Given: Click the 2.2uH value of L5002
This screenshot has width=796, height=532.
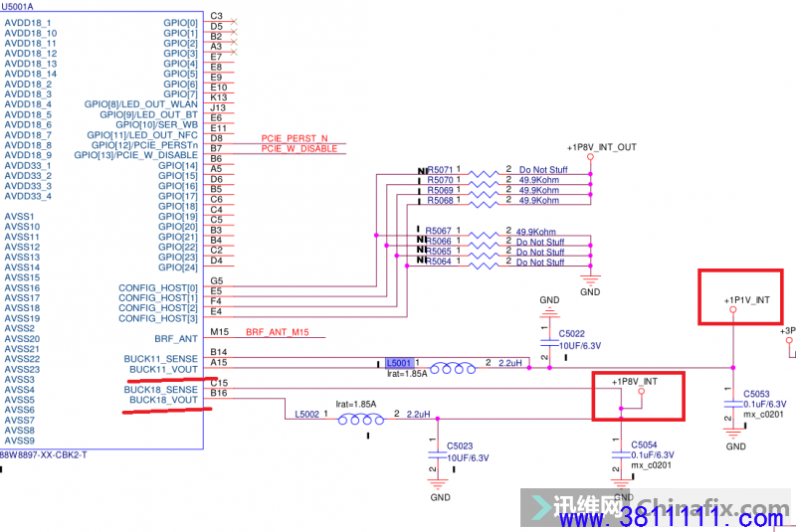Looking at the screenshot, I should point(418,415).
